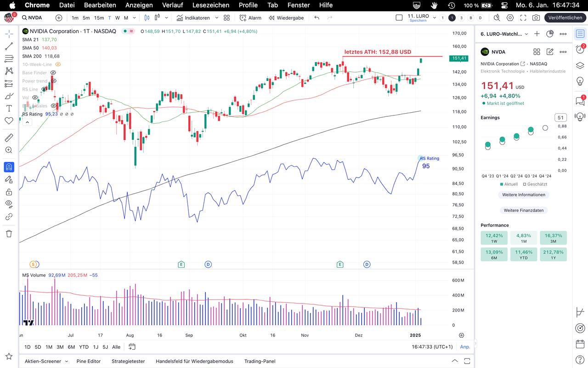Toggle magnet mode in the left toolbar
This screenshot has height=368, width=588.
click(x=9, y=167)
